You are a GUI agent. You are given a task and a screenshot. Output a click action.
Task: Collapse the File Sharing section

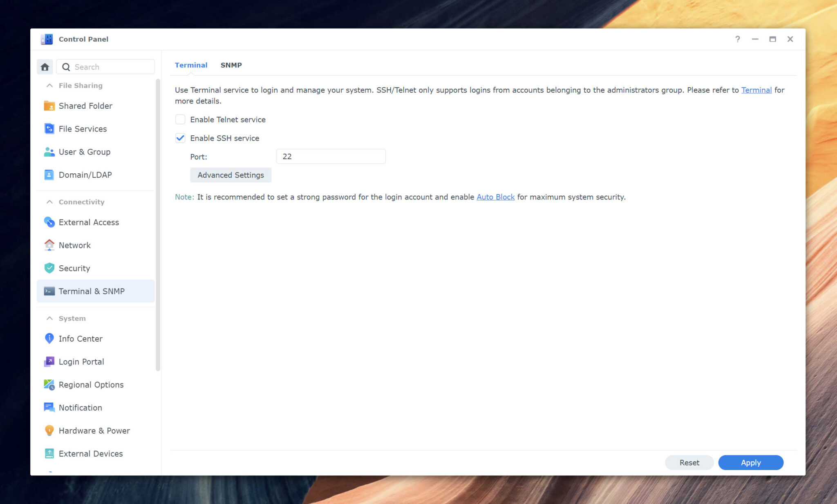click(49, 85)
